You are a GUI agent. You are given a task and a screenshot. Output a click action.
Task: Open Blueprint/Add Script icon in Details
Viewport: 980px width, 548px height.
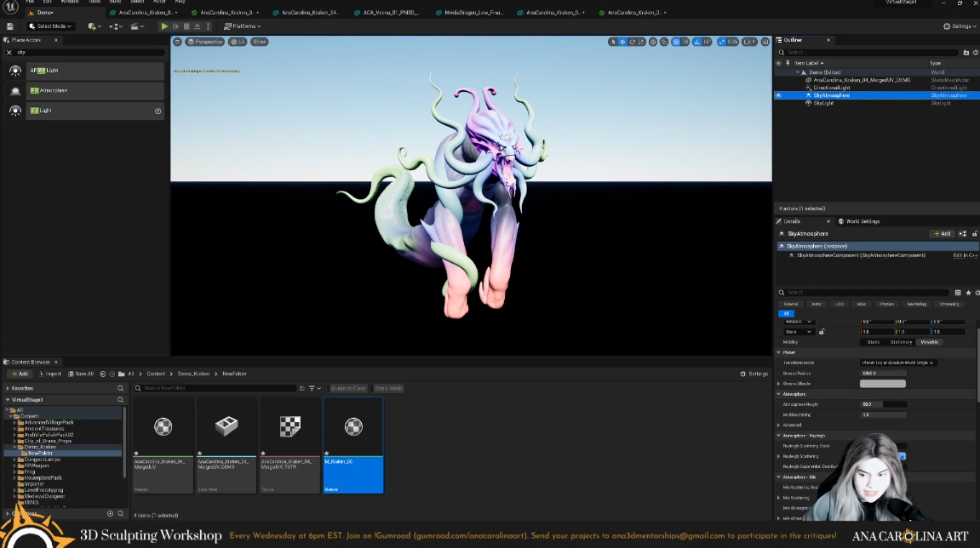[962, 234]
